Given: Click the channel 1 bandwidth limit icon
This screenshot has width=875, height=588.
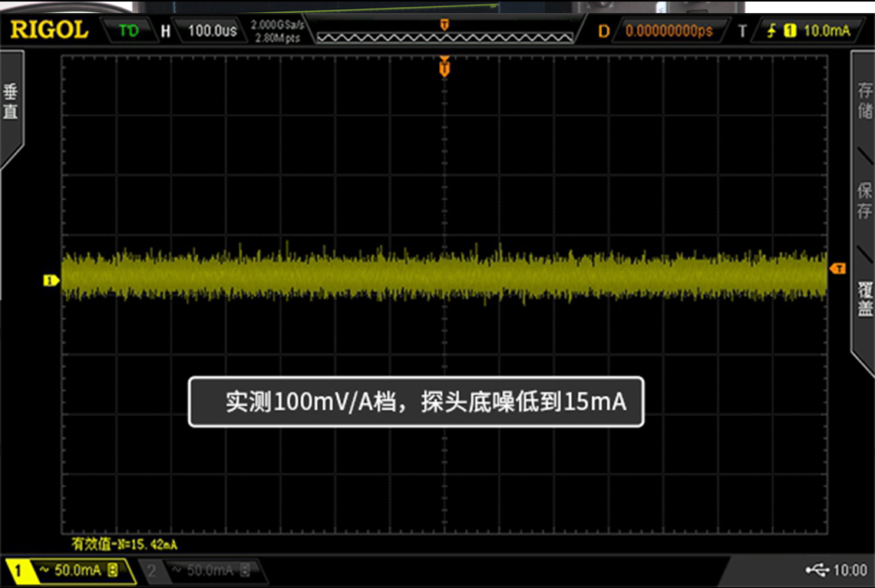Looking at the screenshot, I should click(x=112, y=570).
